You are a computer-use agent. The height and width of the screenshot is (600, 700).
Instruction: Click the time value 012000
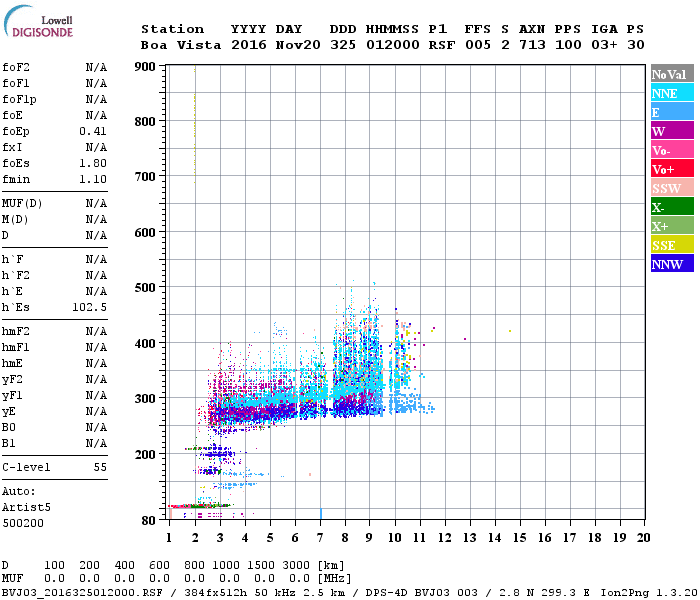click(393, 45)
